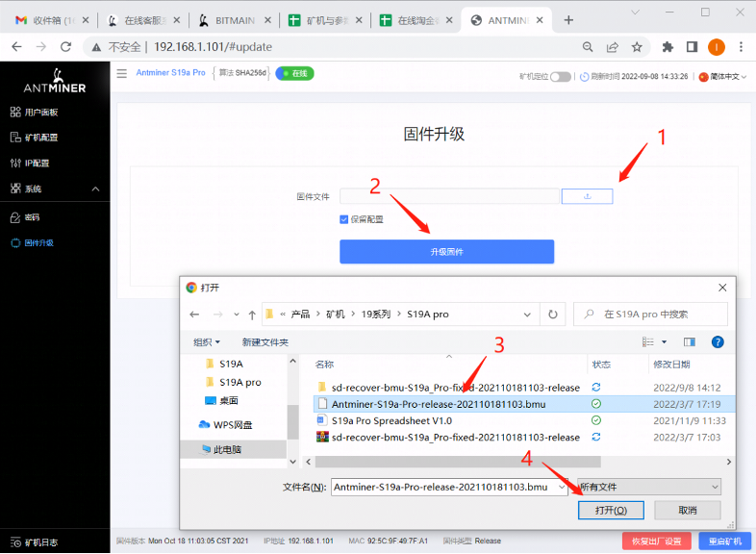This screenshot has width=756, height=554.
Task: Click the 升级固件 upgrade button
Action: (446, 252)
